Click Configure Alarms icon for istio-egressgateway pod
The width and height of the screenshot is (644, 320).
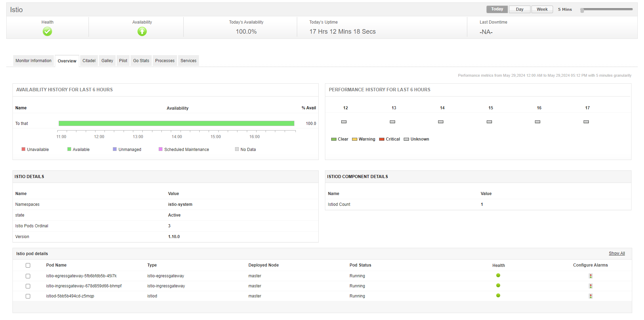[591, 276]
